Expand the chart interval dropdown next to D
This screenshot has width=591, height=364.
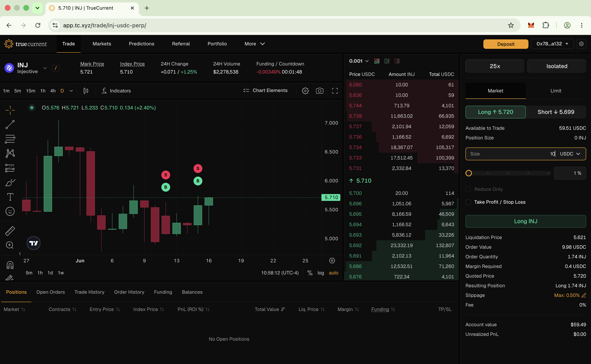[71, 91]
